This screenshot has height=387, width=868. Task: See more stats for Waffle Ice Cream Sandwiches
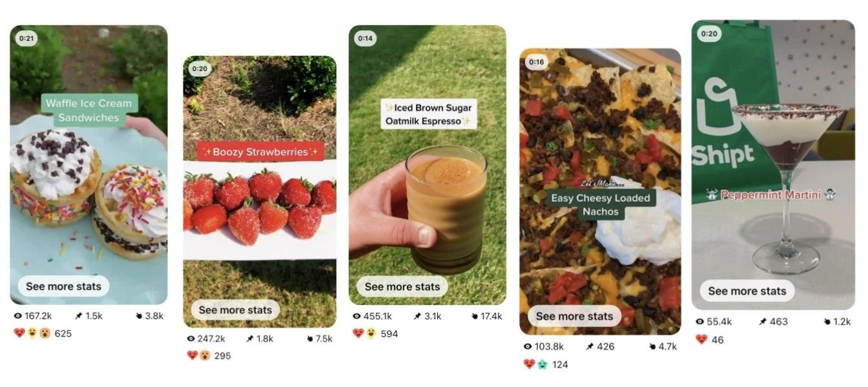point(63,286)
